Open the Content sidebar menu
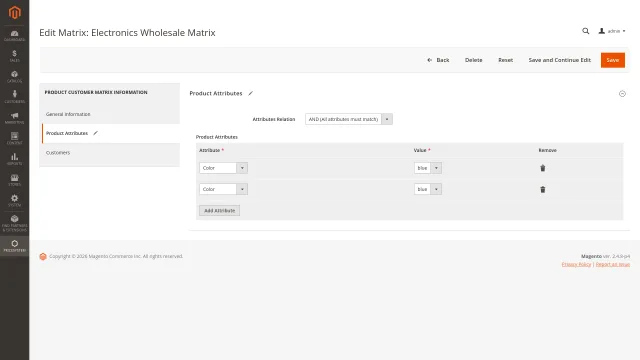This screenshot has width=640, height=360. point(14,138)
